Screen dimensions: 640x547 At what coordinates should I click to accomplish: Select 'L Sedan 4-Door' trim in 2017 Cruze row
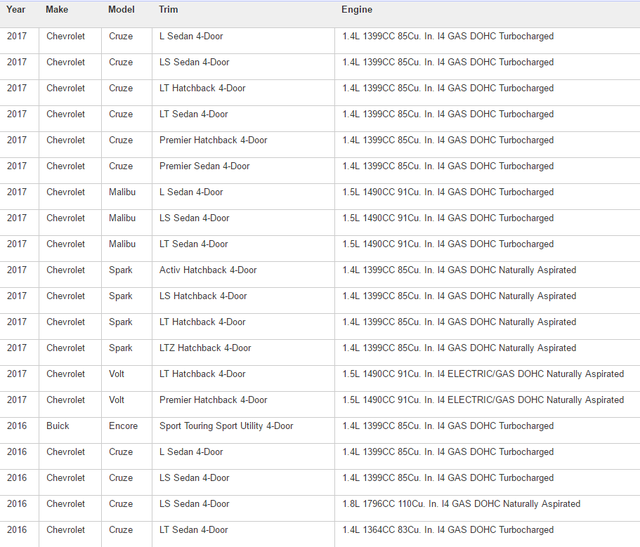pyautogui.click(x=191, y=36)
